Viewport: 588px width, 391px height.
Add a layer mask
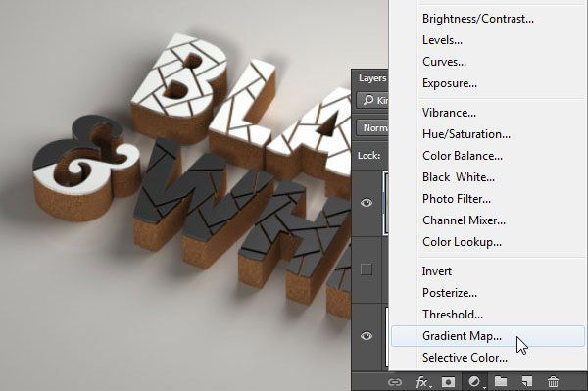(448, 382)
